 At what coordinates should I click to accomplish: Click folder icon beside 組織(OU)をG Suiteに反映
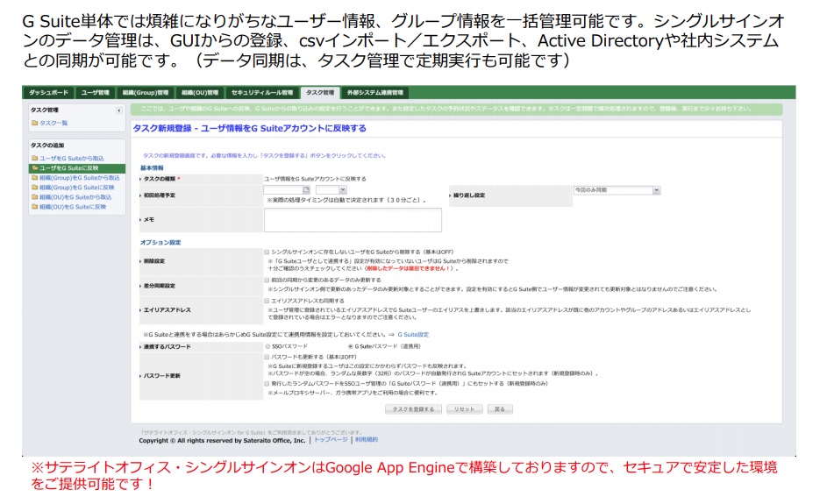click(35, 207)
